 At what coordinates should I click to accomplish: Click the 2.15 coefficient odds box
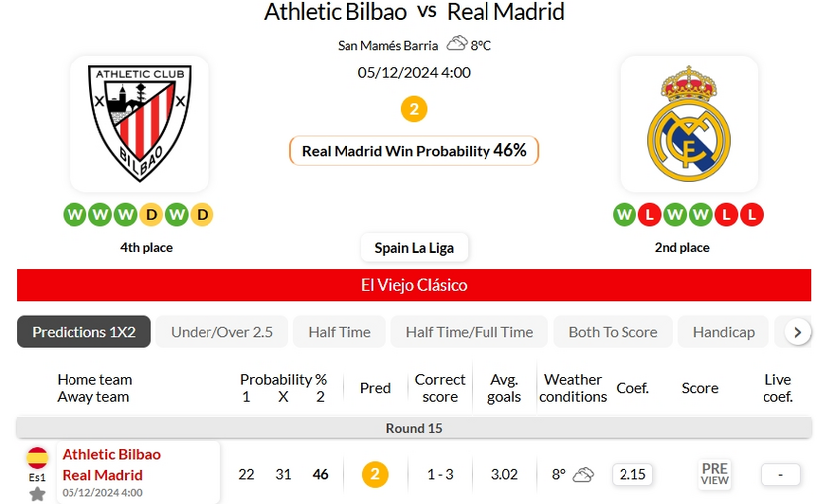(x=632, y=474)
